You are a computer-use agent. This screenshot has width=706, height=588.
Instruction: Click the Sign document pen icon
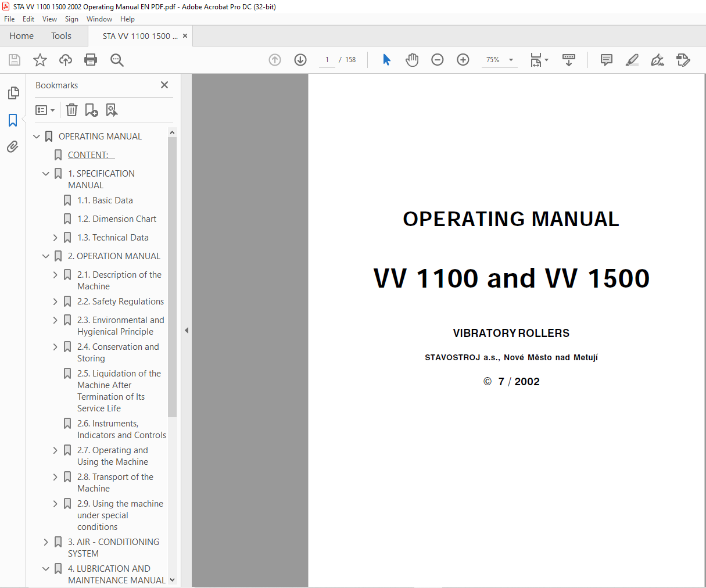coord(658,60)
